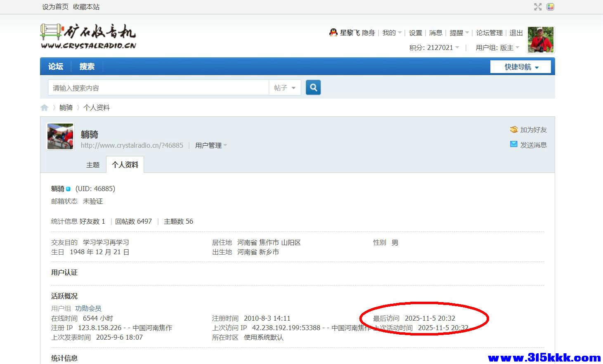Open the 用户管理 management dropdown
The image size is (603, 364).
[210, 145]
